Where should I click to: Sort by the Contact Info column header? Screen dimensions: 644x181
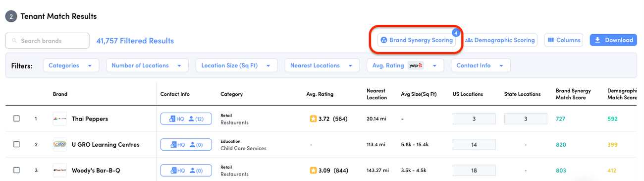[175, 94]
